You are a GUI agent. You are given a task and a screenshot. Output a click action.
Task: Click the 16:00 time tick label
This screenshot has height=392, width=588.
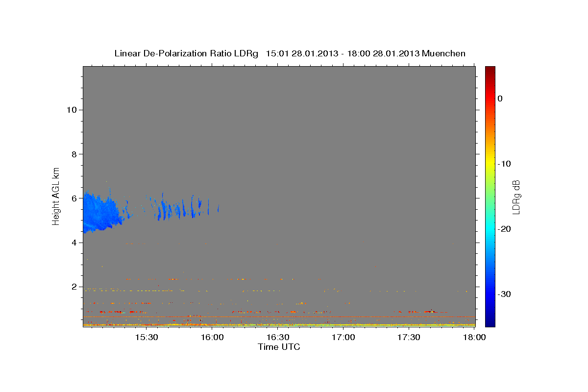212,337
